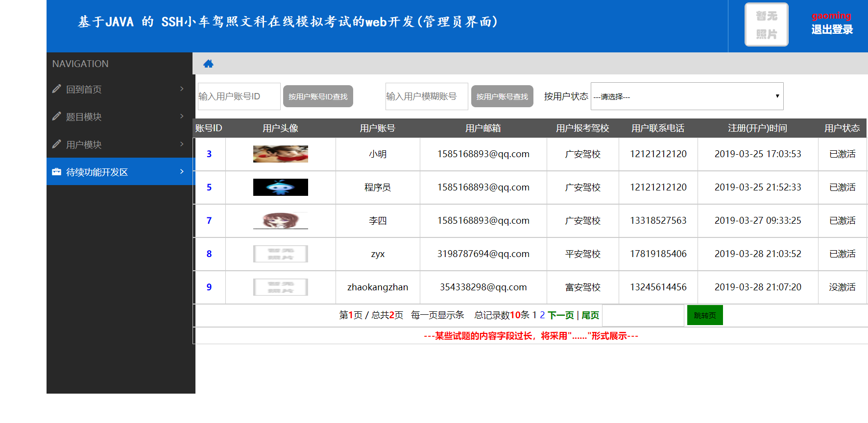Click the pencil icon beside 用户模块
This screenshot has width=868, height=423.
point(56,144)
